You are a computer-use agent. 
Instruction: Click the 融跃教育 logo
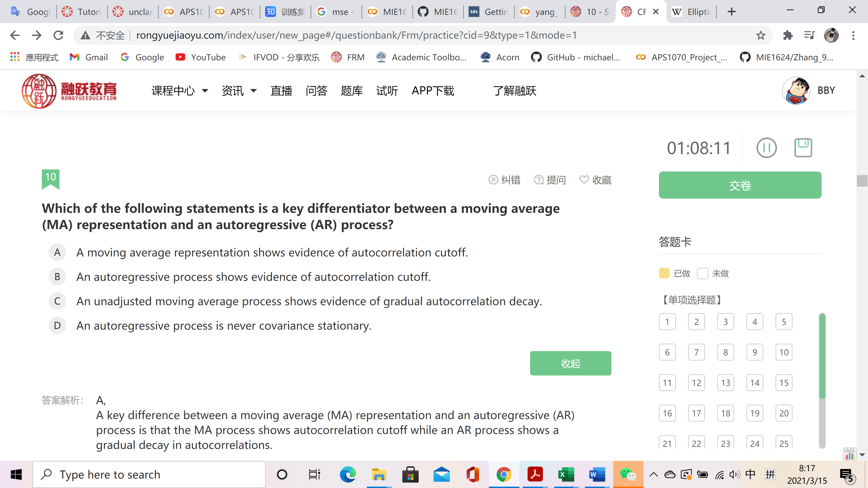point(69,91)
